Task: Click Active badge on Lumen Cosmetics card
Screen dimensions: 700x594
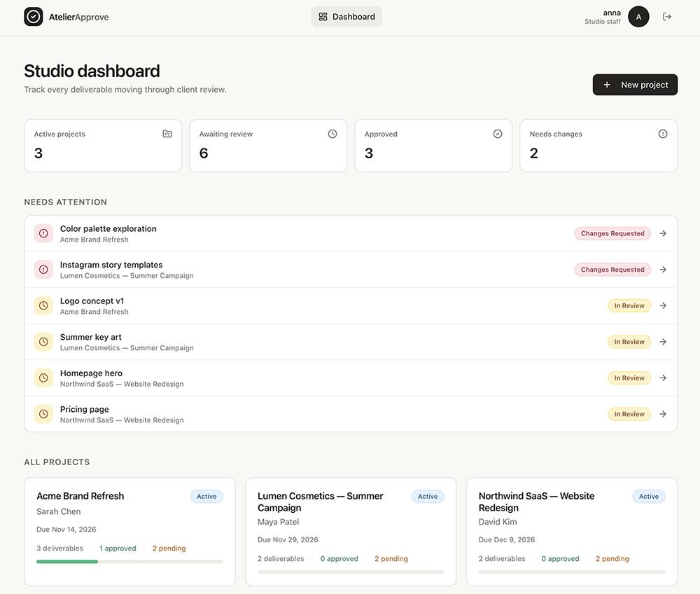Action: 428,496
